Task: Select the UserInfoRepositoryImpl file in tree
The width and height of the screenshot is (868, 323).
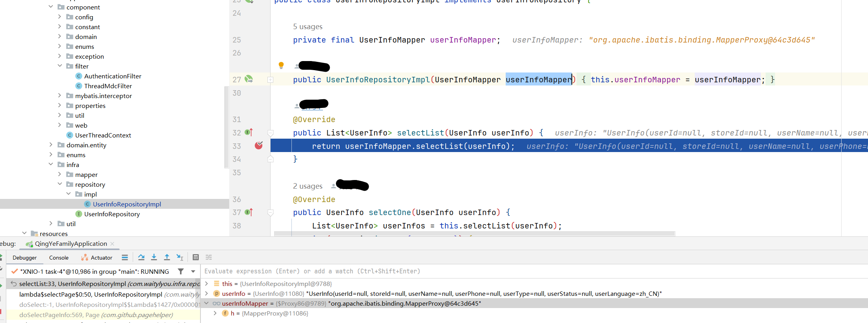Action: pyautogui.click(x=127, y=204)
